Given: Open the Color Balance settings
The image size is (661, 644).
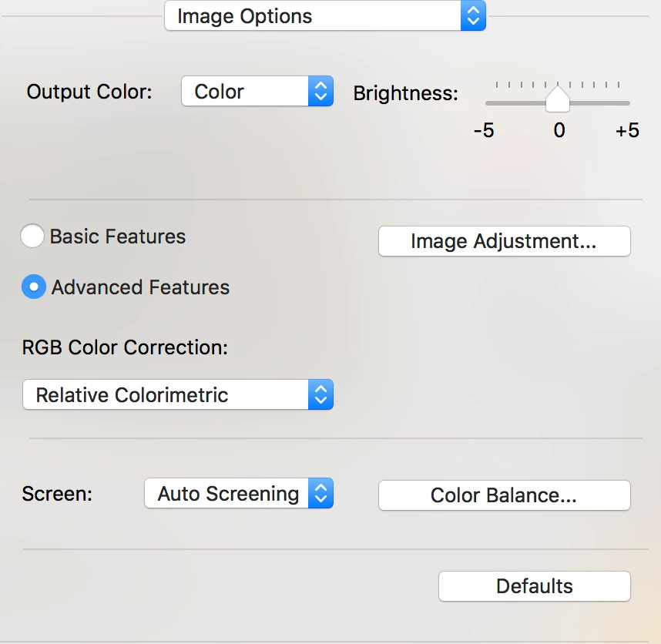Looking at the screenshot, I should click(x=504, y=495).
